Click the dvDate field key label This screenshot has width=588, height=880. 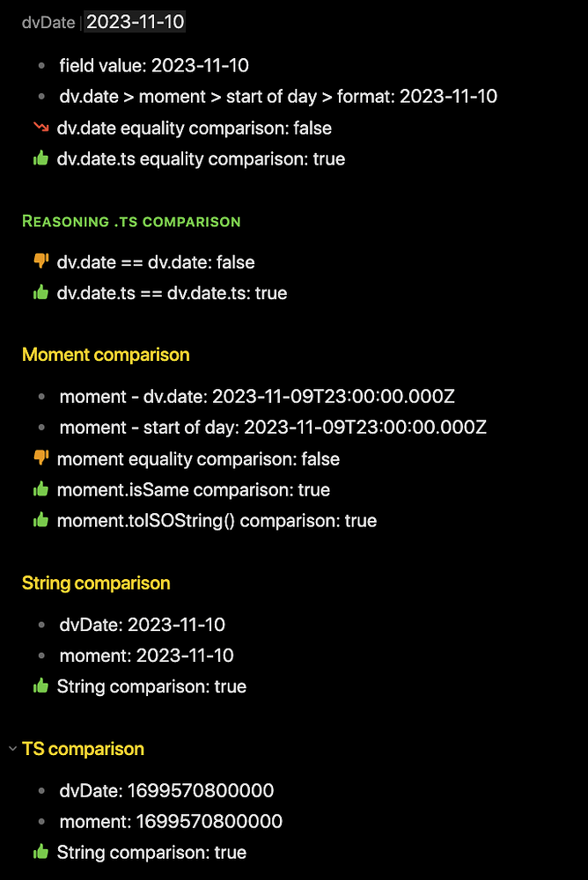pyautogui.click(x=48, y=23)
